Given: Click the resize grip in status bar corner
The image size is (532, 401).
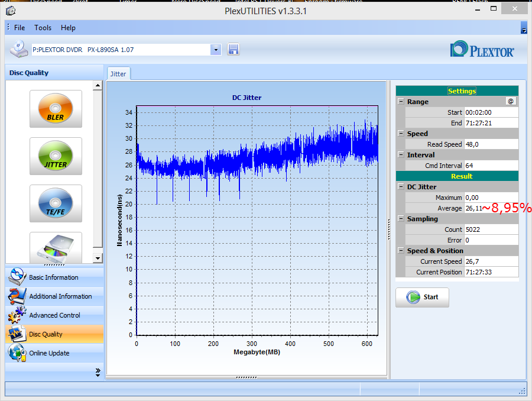Looking at the screenshot, I should (522, 392).
